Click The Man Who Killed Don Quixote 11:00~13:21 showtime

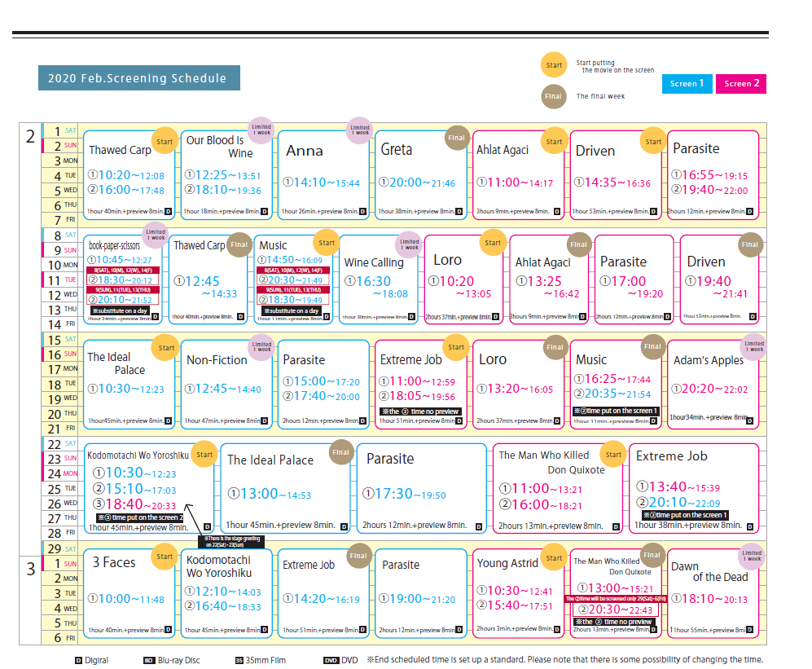541,488
